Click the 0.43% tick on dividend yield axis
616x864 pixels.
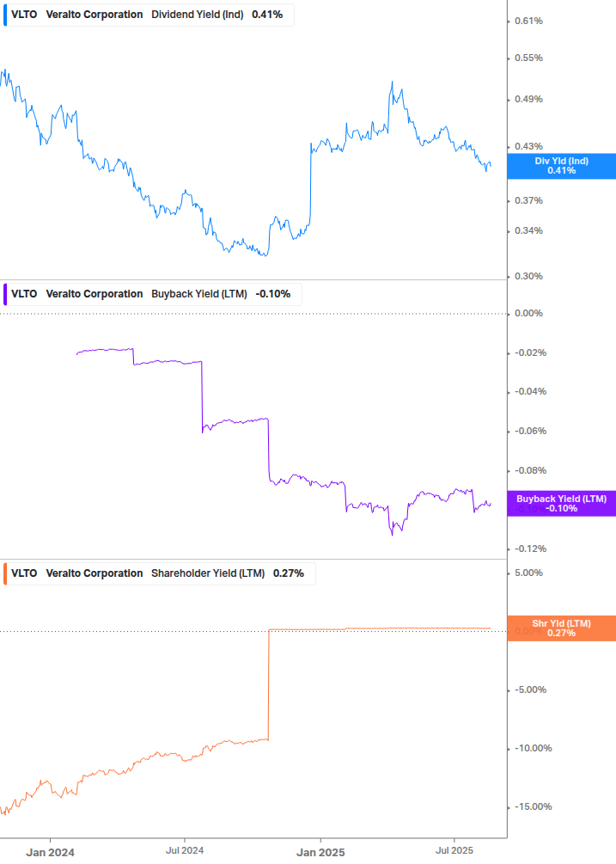pos(528,146)
